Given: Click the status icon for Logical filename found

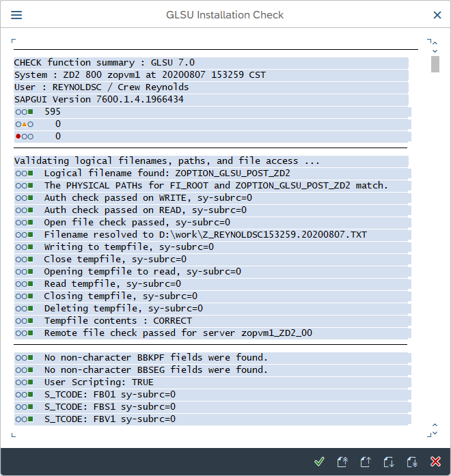Looking at the screenshot, I should tap(25, 173).
